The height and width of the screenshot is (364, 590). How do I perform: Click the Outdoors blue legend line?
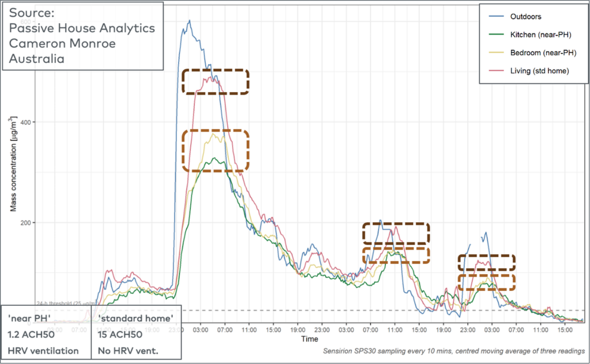coord(496,17)
